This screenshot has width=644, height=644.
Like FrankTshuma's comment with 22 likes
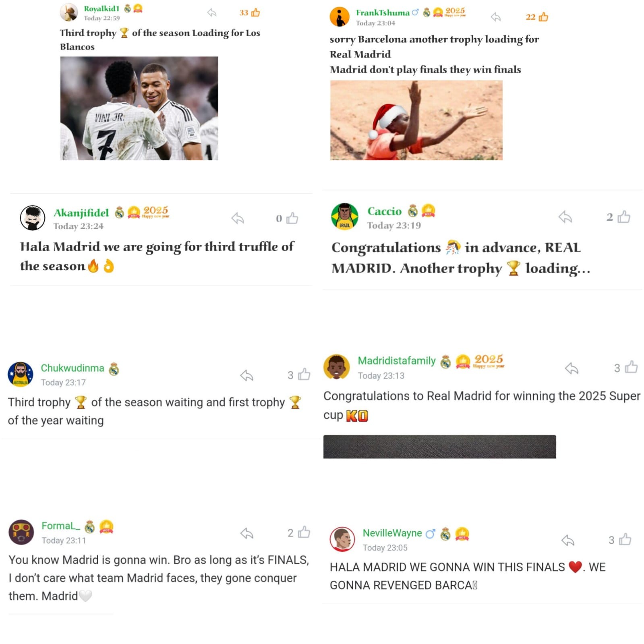[543, 17]
